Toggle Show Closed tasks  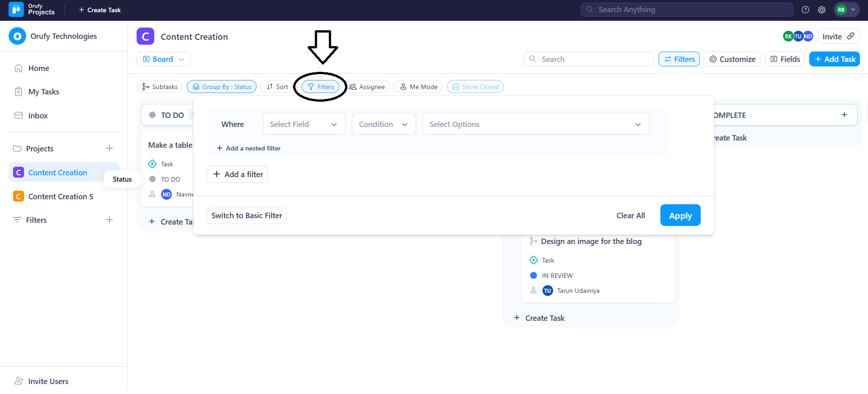(x=475, y=87)
